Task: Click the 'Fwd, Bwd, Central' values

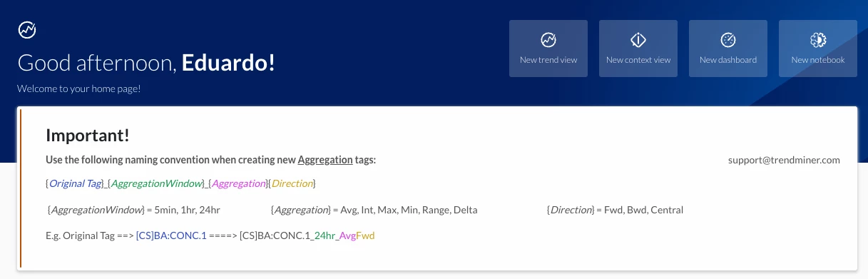Action: tap(644, 210)
